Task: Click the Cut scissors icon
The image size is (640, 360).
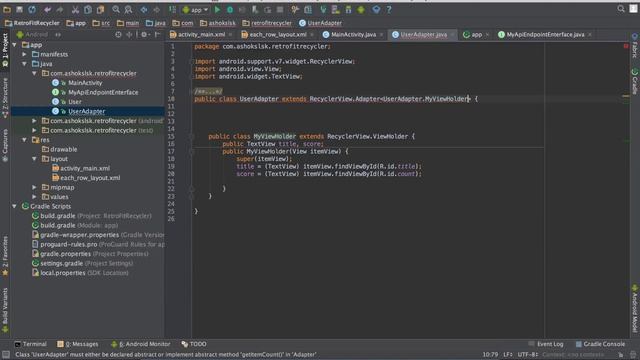Action: coord(76,9)
